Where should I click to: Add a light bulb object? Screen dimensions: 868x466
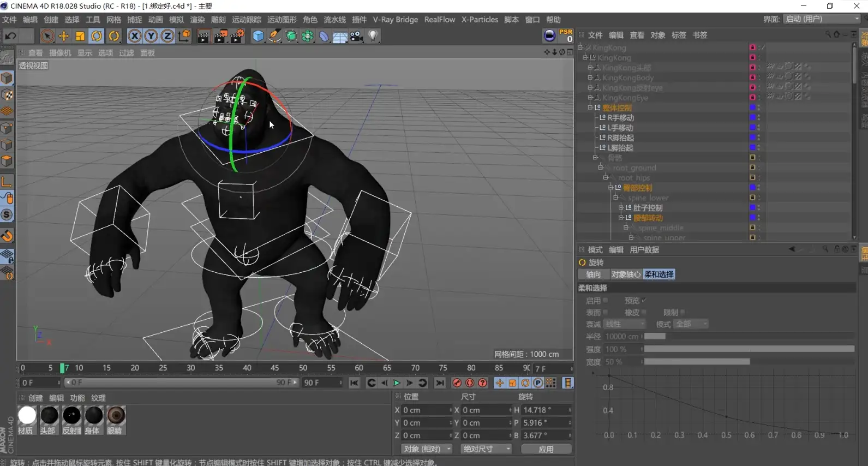[x=373, y=36]
